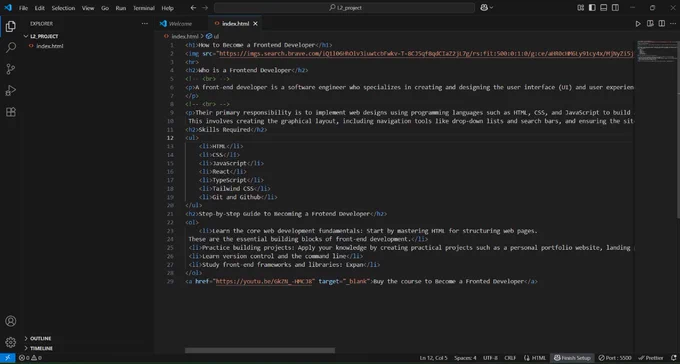Viewport: 680px width, 364px height.
Task: Open notifications bell in status bar
Action: point(673,358)
